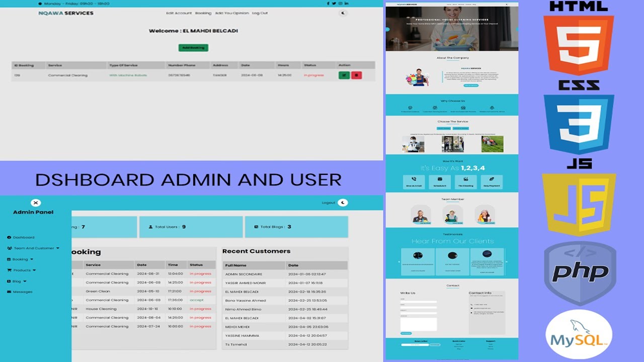Select the Bono Yassine Ahmed customer row
Image resolution: width=644 pixels, height=362 pixels.
(285, 301)
